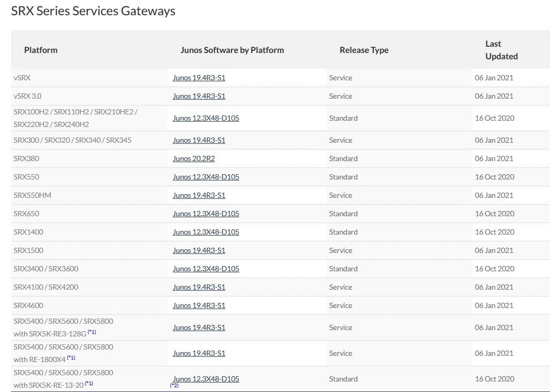Open Junos 19.4R3-S1 link for SRX4100 / SRX4200
Image resolution: width=550 pixels, height=392 pixels.
[199, 287]
